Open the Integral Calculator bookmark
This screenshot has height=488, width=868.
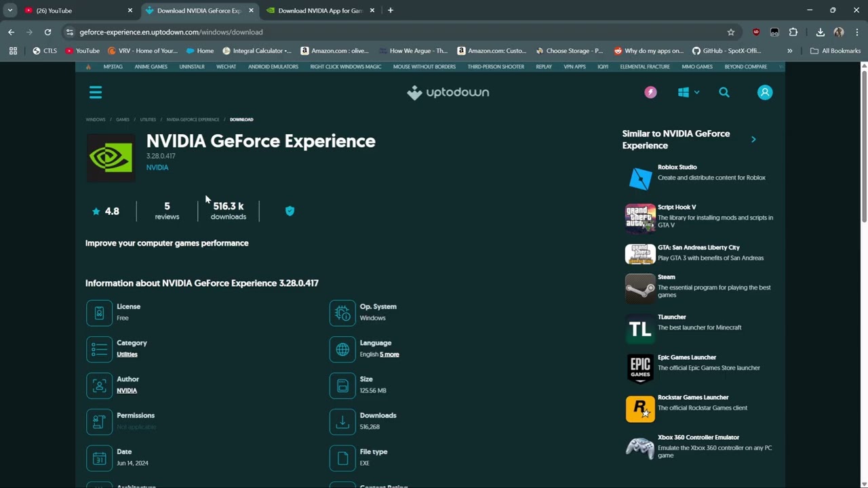pyautogui.click(x=257, y=51)
